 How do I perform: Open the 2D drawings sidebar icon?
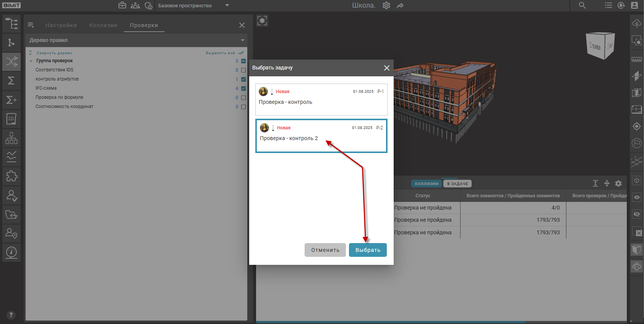pyautogui.click(x=11, y=119)
